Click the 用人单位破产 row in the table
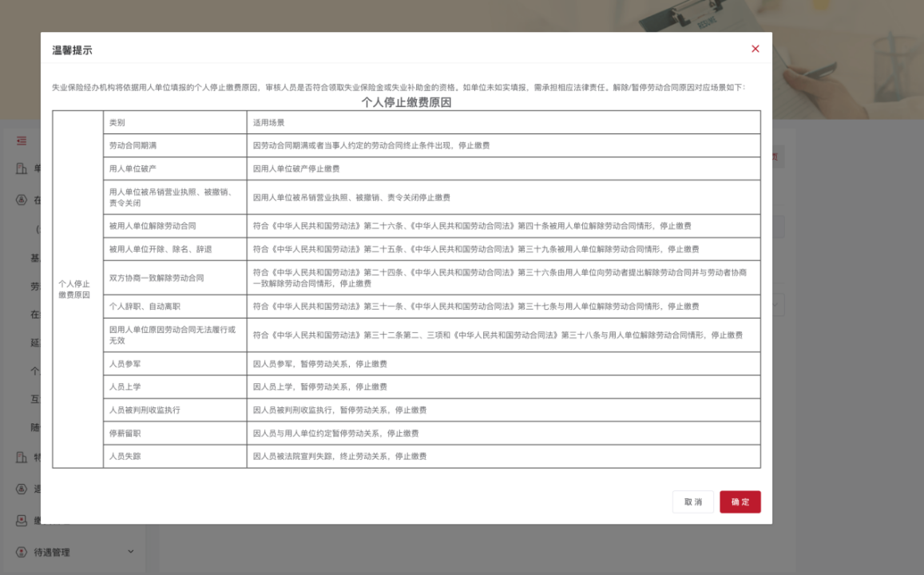Screen dimensions: 924x575 [x=175, y=169]
